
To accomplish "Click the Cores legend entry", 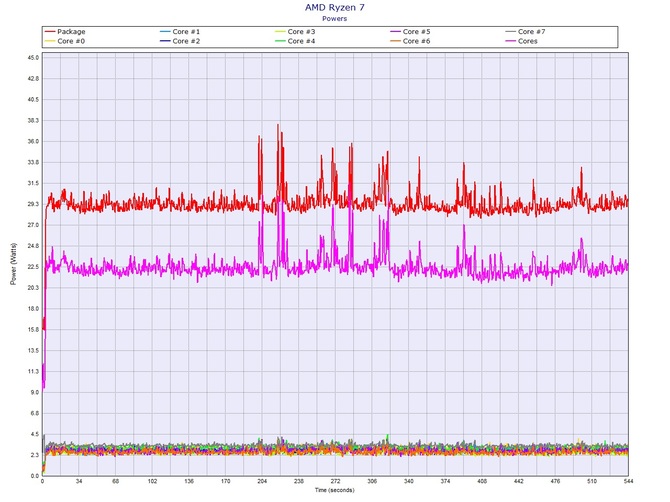I will [x=522, y=41].
